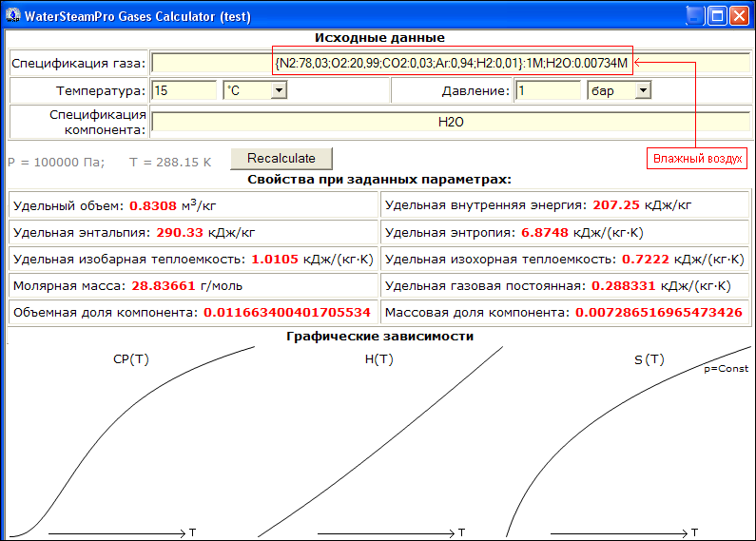Click the Давление label

click(x=475, y=90)
